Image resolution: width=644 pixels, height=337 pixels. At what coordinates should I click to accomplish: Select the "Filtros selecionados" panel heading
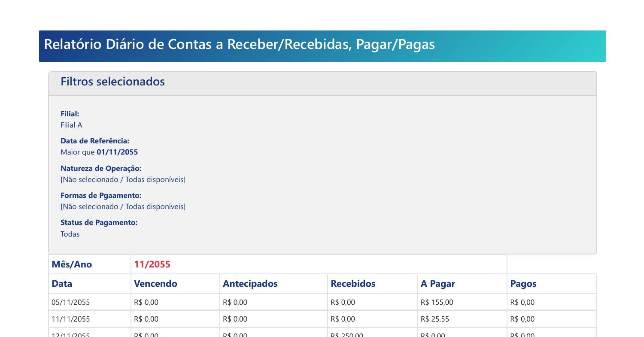112,82
